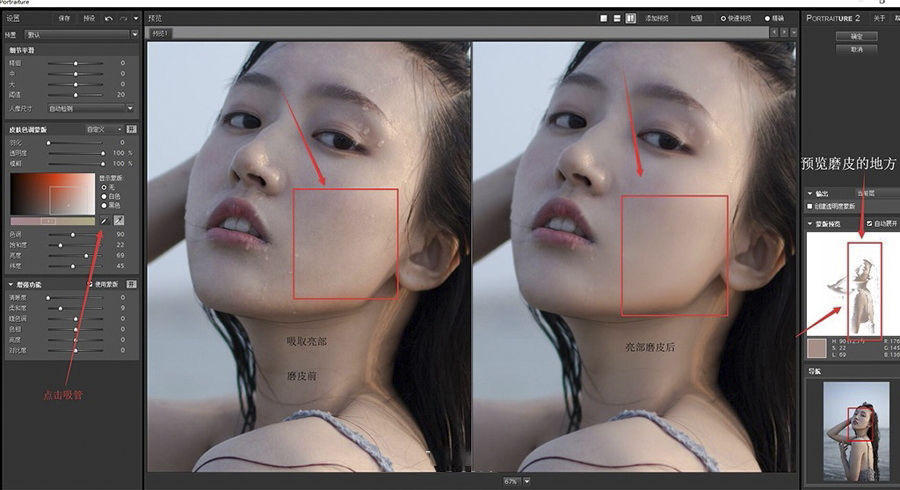Select the eyedropper pick mask color tool

[104, 220]
